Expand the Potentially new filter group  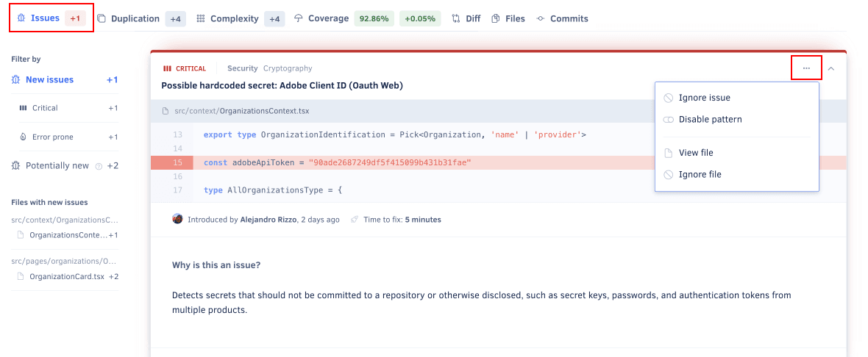point(57,166)
